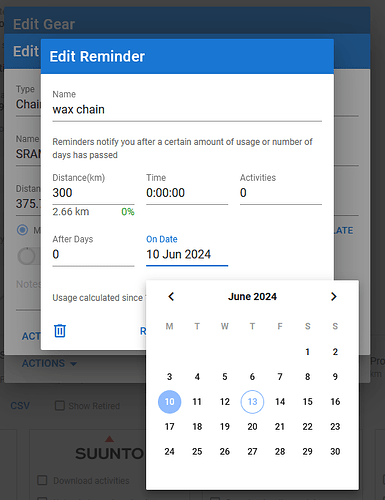The height and width of the screenshot is (500, 385).
Task: Select June 5 in the calendar
Action: coord(225,377)
